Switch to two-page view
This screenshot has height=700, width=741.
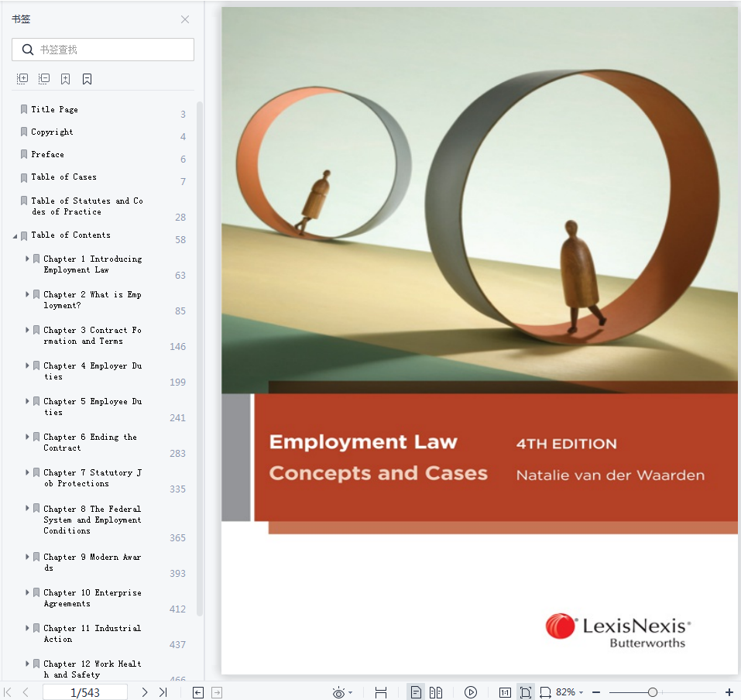(x=436, y=692)
